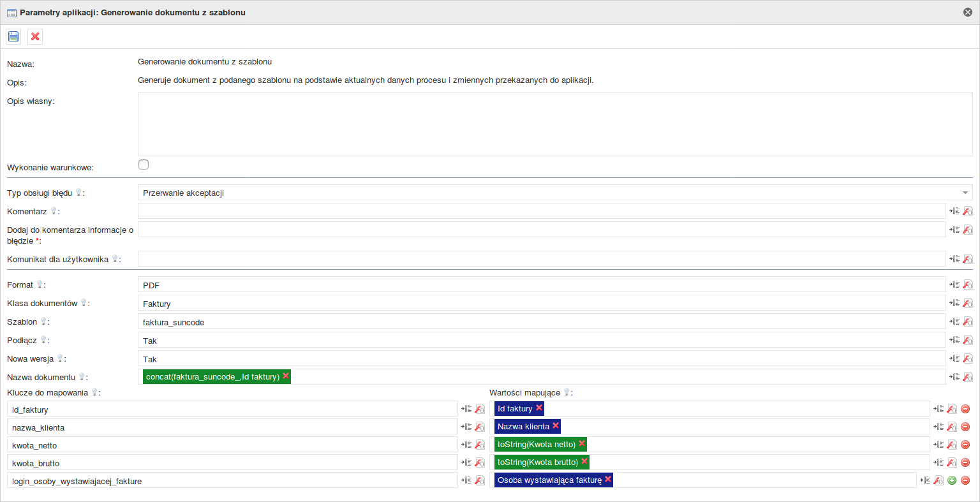
Task: Open function editor for Szablon field
Action: click(x=968, y=321)
